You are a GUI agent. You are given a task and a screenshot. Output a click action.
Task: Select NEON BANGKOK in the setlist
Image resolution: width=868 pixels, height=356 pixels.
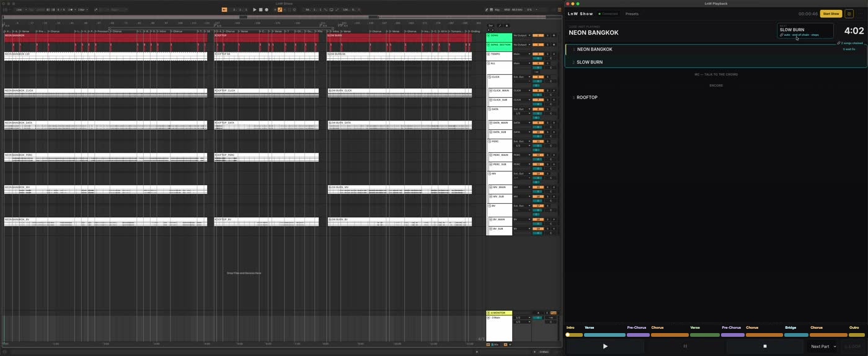[716, 49]
